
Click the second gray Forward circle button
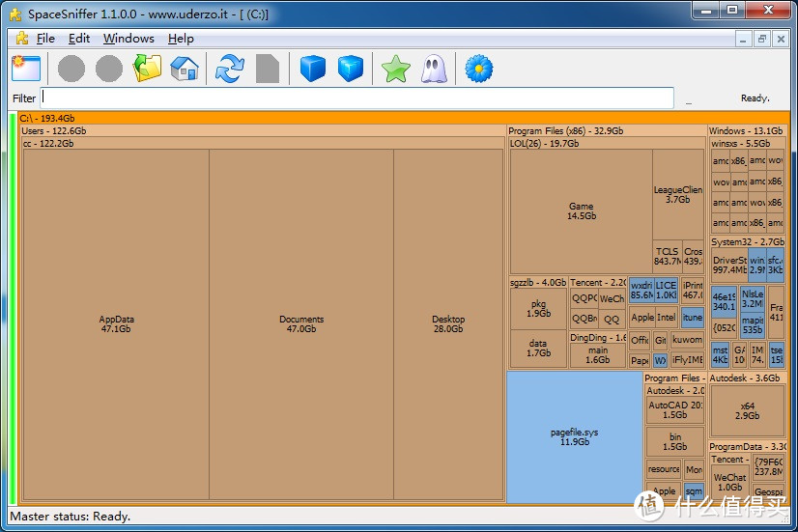pyautogui.click(x=109, y=69)
